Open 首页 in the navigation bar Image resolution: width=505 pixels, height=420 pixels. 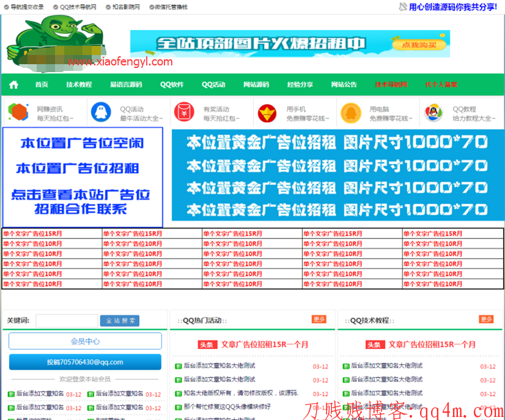pos(42,85)
